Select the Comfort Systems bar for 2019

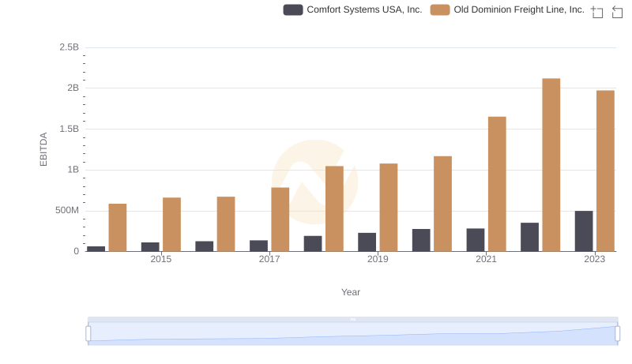[x=367, y=242]
